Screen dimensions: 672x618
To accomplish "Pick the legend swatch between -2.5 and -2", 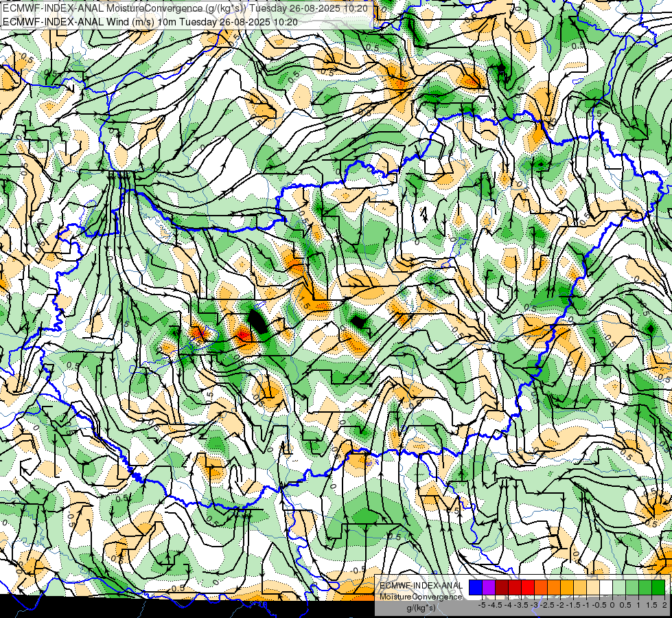I will 554,587.
